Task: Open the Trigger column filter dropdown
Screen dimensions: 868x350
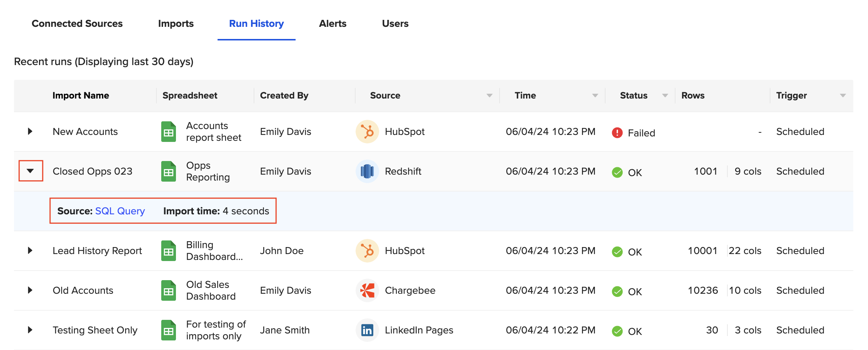Action: pyautogui.click(x=843, y=96)
